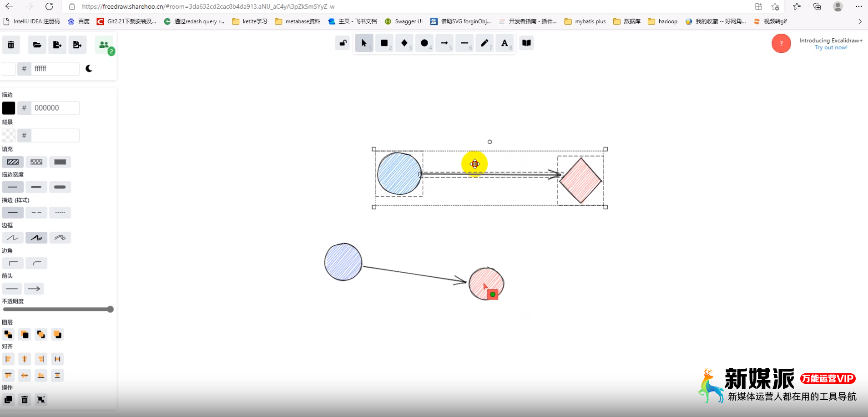868x417 pixels.
Task: Choose the dashed stroke style
Action: (x=36, y=212)
